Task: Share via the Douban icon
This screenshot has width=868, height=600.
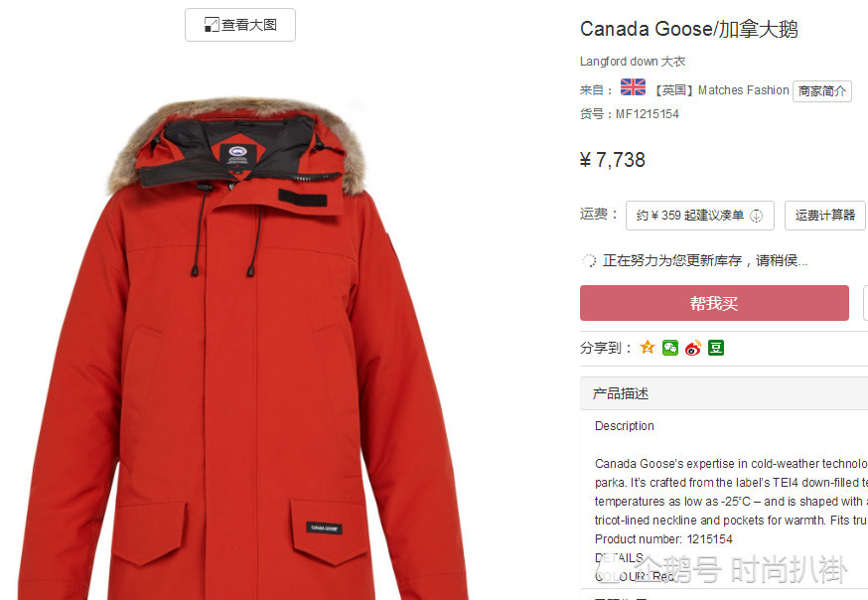Action: click(x=716, y=348)
